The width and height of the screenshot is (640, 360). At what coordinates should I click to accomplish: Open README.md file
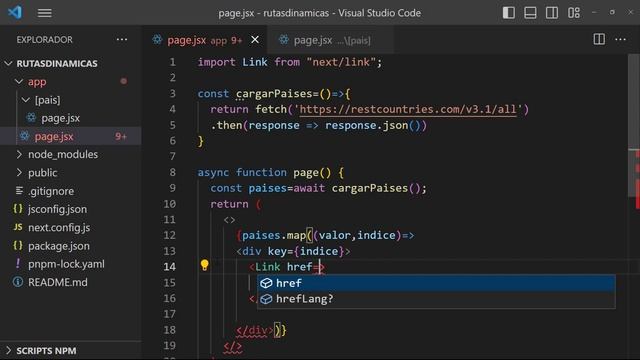(x=58, y=282)
